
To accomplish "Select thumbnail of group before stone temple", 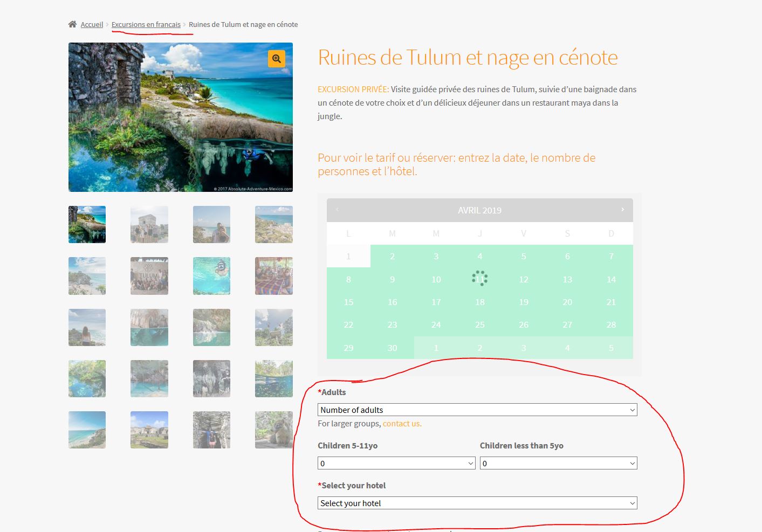I will pos(149,224).
